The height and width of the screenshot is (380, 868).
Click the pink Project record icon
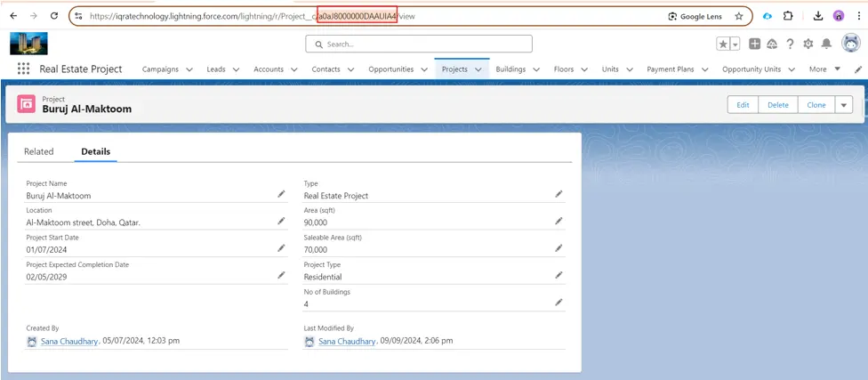pos(26,103)
